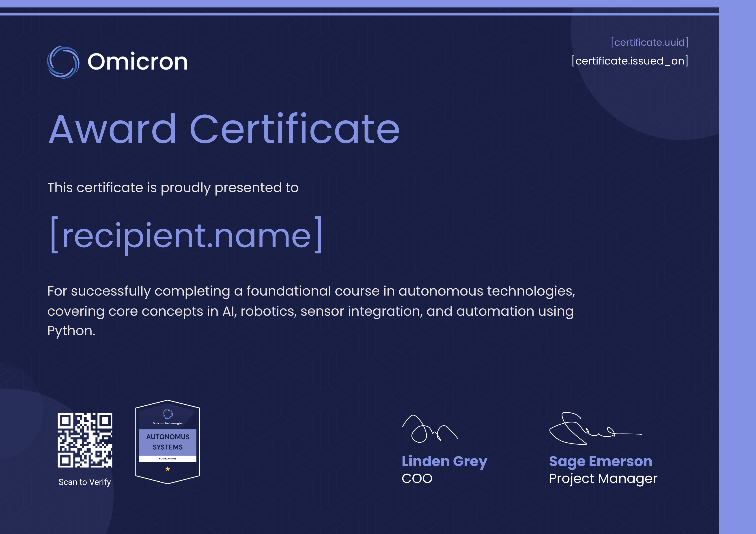756x534 pixels.
Task: Click the QR code image
Action: click(x=85, y=440)
